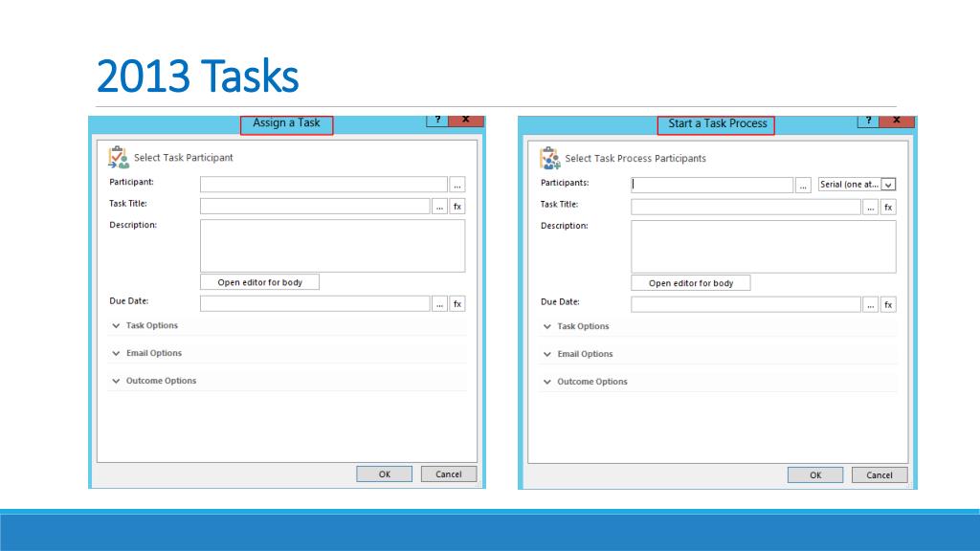Click the Description box in Start a Task Process

click(x=764, y=247)
